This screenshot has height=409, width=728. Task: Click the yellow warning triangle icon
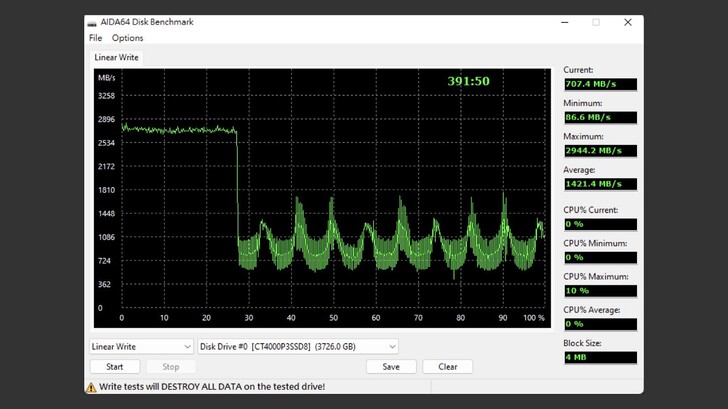click(x=90, y=386)
